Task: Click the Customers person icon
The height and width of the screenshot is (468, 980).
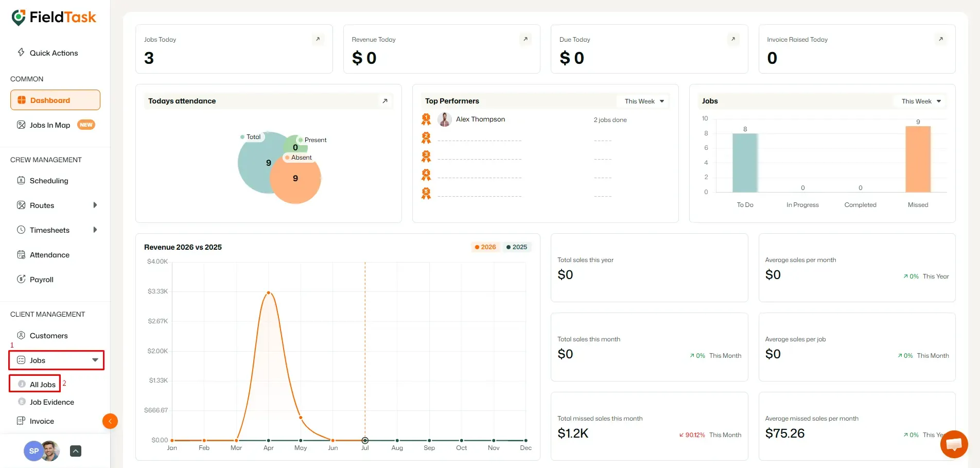Action: pos(21,335)
